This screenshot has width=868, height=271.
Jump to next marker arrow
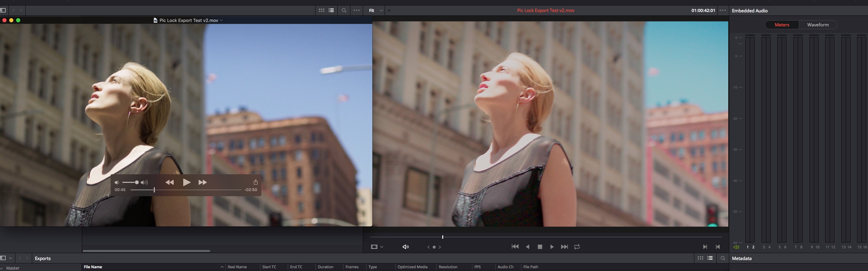tap(440, 247)
